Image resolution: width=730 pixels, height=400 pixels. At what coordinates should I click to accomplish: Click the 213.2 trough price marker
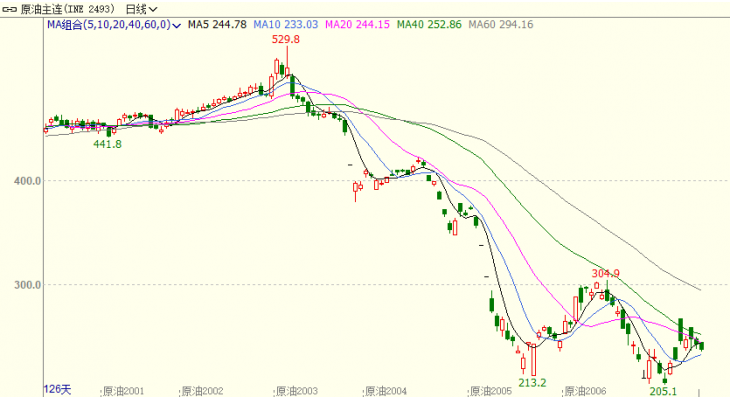coord(533,382)
